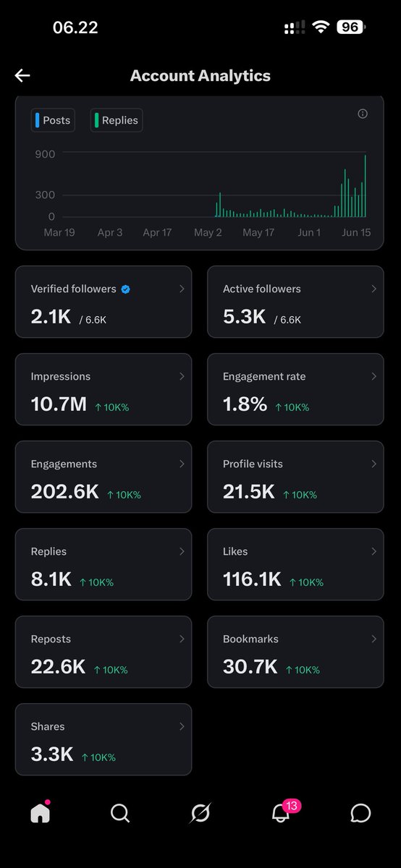Expand the Verified followers chevron
Viewport: 401px width, 868px height.
182,289
